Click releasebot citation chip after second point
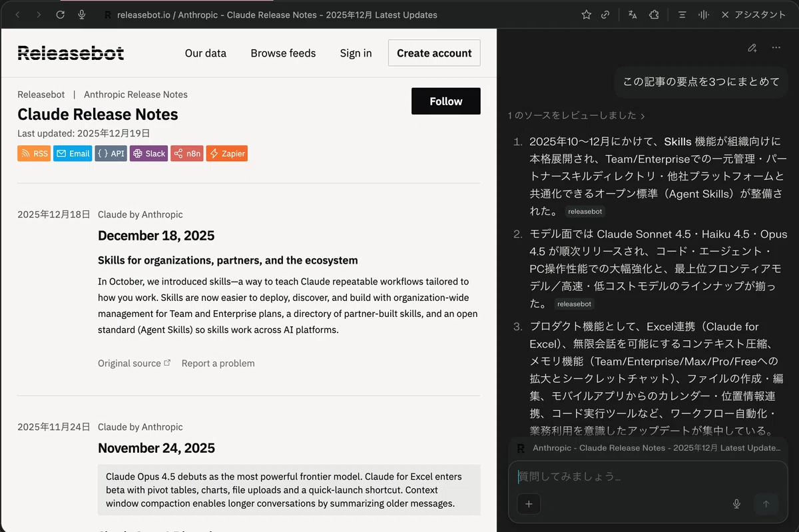This screenshot has width=799, height=532. [573, 304]
